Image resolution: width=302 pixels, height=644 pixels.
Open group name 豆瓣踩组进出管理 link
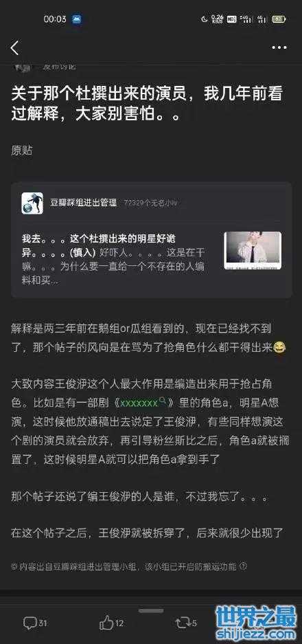tap(83, 203)
